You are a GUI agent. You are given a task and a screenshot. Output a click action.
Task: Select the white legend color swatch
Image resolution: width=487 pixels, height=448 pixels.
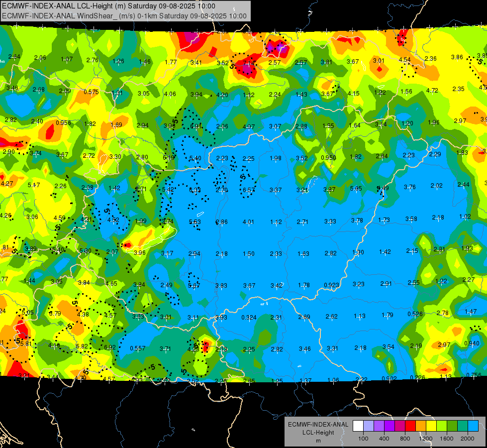[358, 426]
